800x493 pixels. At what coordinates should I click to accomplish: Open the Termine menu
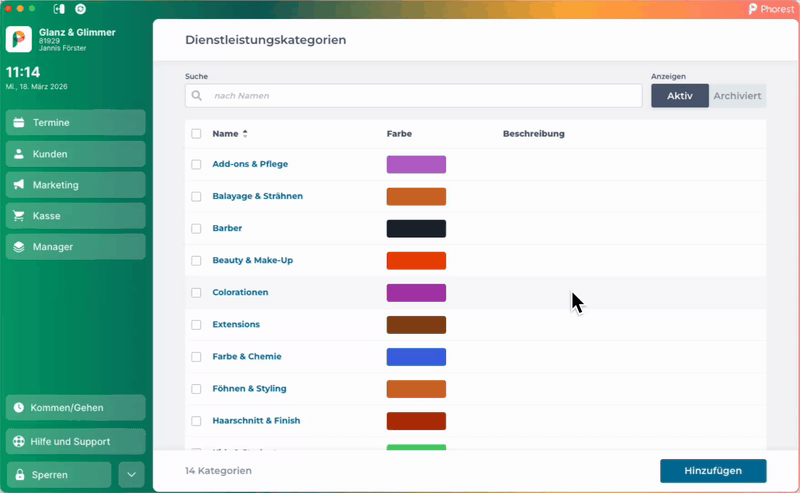pos(76,122)
